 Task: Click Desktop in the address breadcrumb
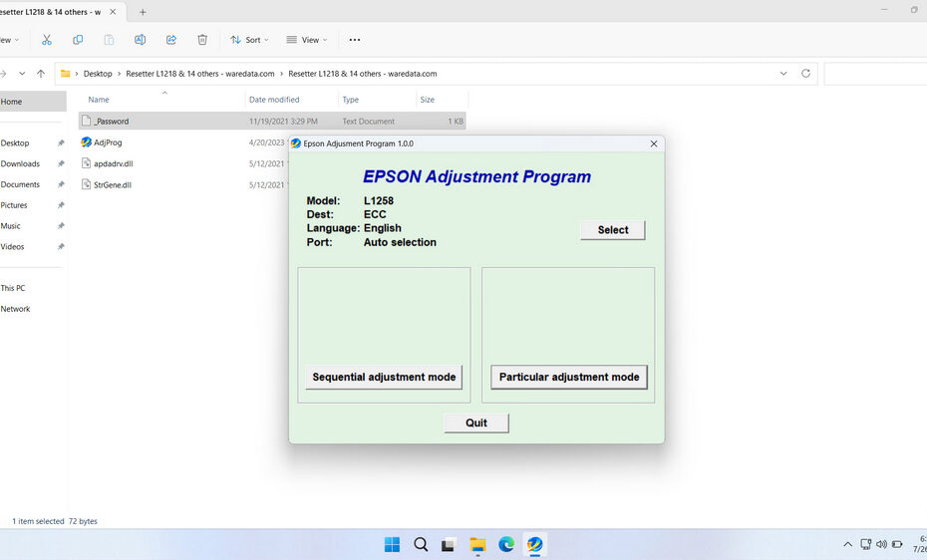click(98, 74)
